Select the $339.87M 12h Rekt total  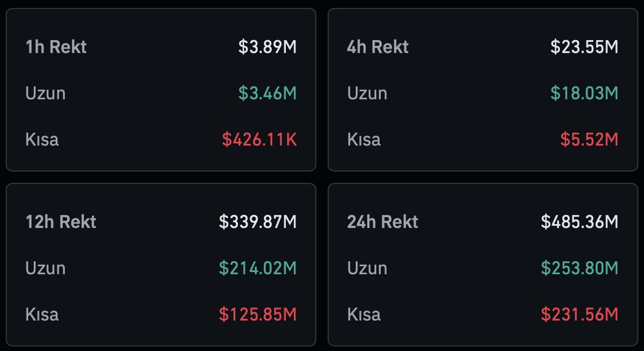(x=258, y=222)
